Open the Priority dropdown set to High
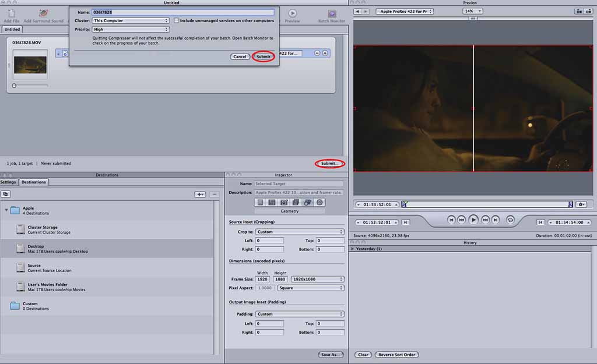597x364 pixels. (x=131, y=29)
